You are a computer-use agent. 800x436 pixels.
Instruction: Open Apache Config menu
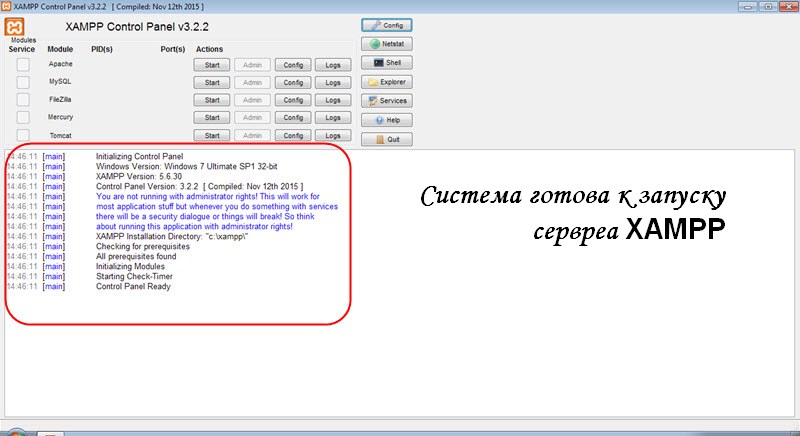coord(293,65)
